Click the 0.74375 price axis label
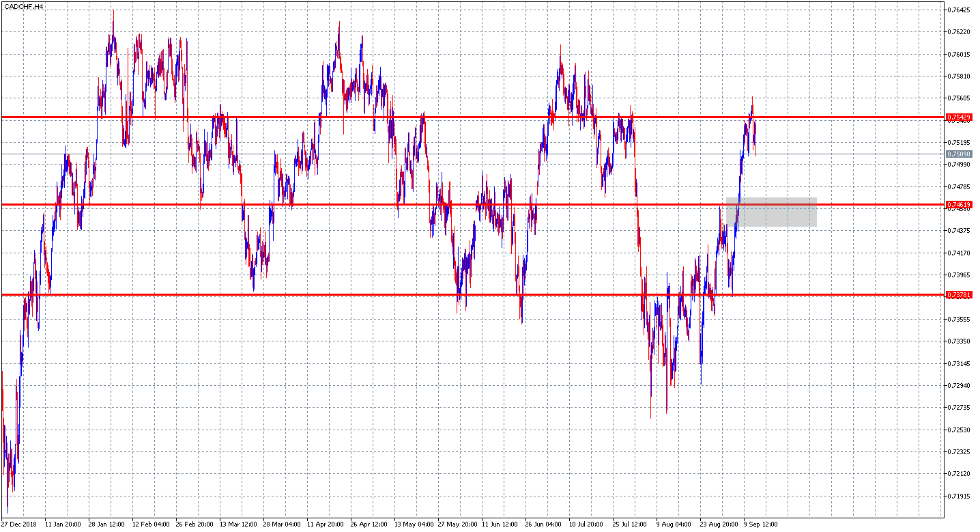The image size is (980, 532). pos(960,231)
